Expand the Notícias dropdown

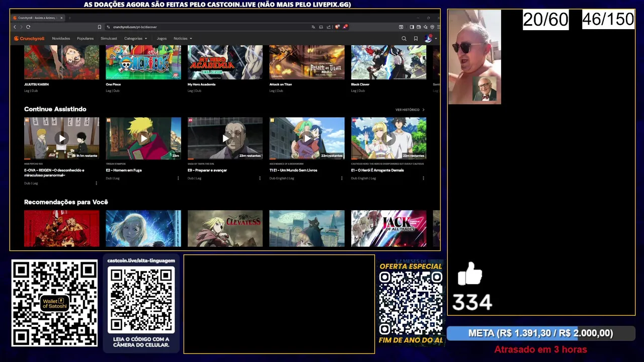(x=183, y=38)
